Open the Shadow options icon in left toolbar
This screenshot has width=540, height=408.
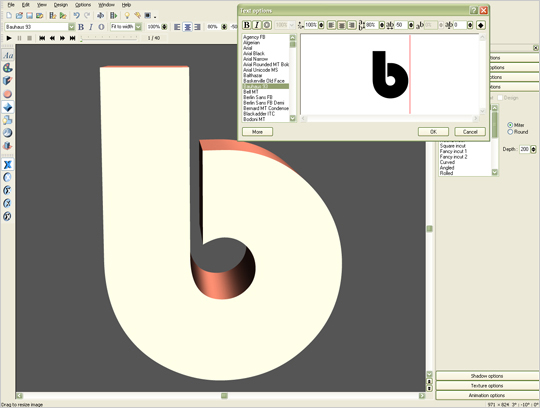point(8,120)
